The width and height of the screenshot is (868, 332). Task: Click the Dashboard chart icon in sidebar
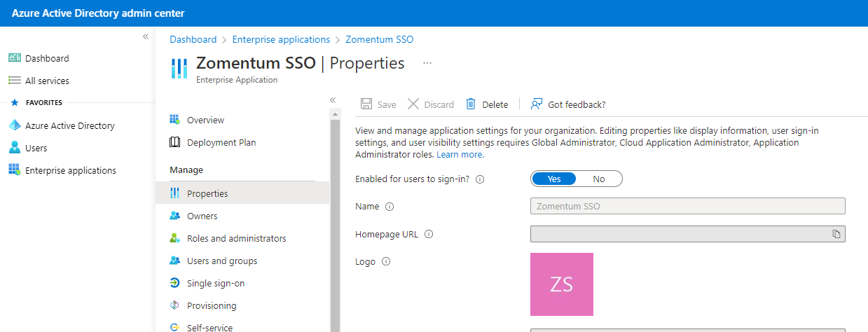point(14,58)
